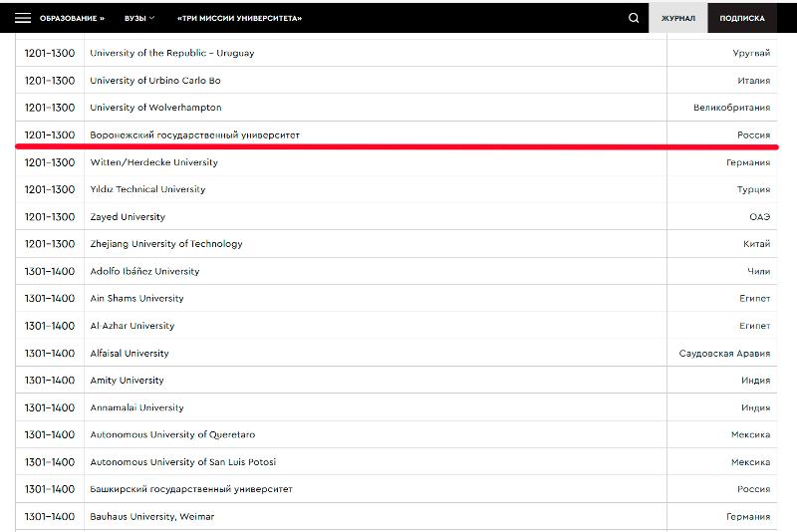Click the Саудовская Аравия country cell
Viewport: 797px width, 532px height.
click(x=724, y=354)
